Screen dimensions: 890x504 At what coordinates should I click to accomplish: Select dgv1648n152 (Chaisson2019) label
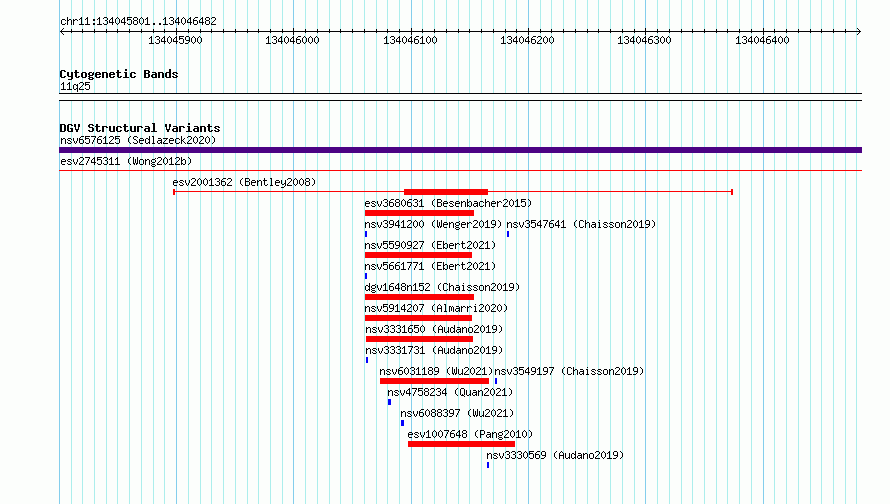click(442, 287)
